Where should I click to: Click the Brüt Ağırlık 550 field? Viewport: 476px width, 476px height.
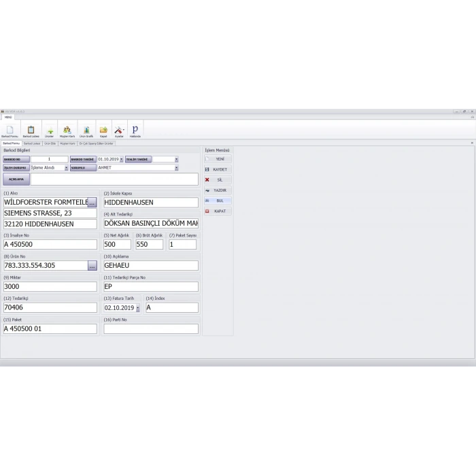tap(150, 245)
